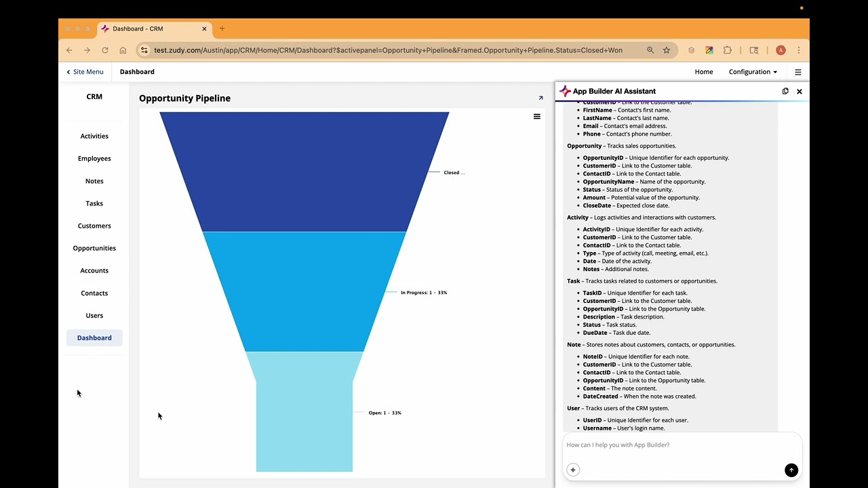Click the browser home icon
The image size is (868, 488).
point(123,50)
